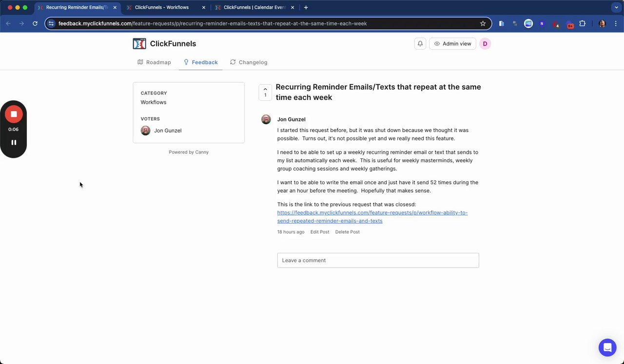Image resolution: width=624 pixels, height=364 pixels.
Task: Click the round landscape picture extension icon
Action: pyautogui.click(x=528, y=23)
